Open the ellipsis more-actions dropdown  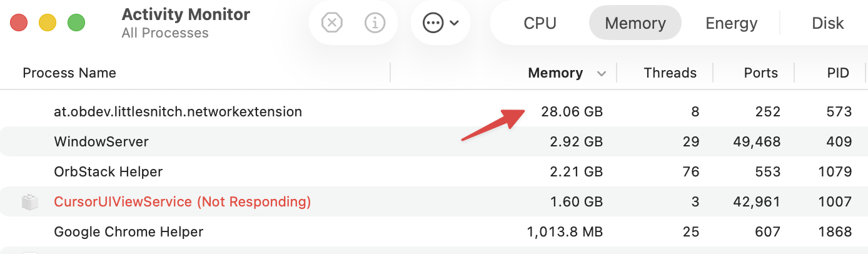click(x=441, y=23)
